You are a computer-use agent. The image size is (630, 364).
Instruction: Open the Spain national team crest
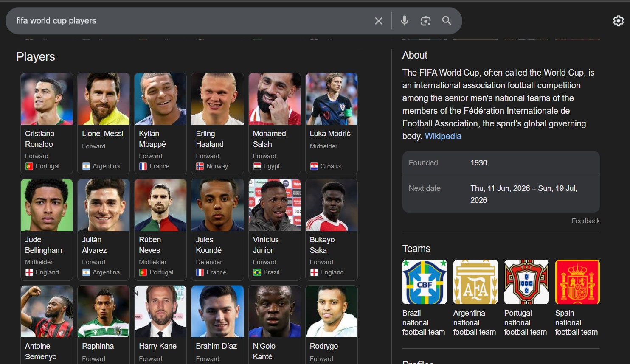coord(577,282)
